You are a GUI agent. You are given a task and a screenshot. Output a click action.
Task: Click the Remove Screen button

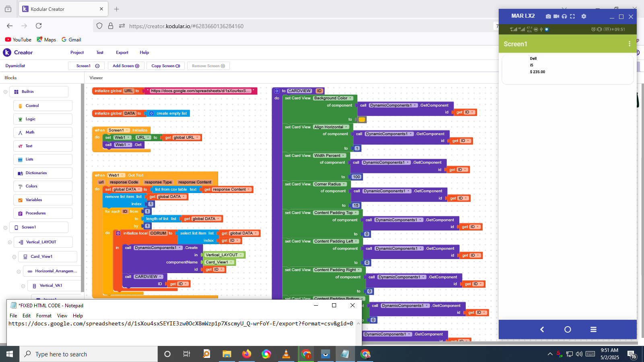[x=208, y=66]
